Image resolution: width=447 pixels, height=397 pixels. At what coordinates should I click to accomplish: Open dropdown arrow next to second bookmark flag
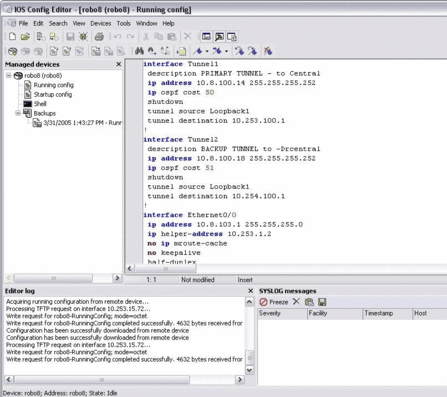tap(226, 51)
